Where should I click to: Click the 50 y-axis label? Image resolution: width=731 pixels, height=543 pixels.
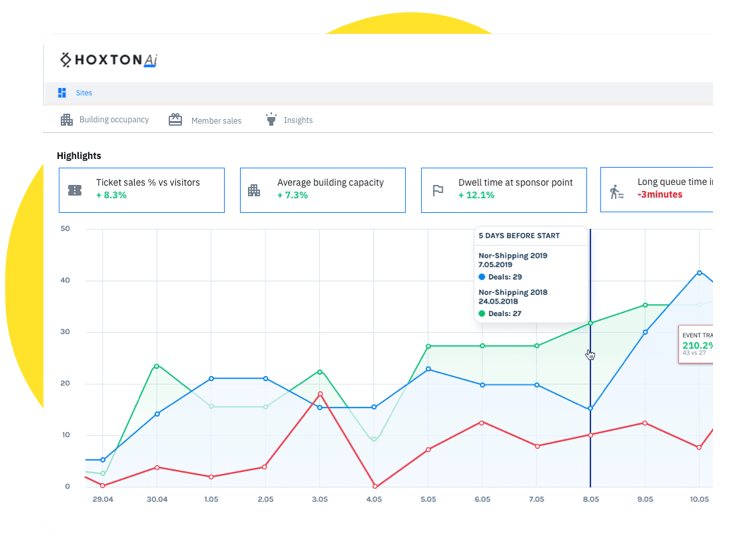(65, 229)
